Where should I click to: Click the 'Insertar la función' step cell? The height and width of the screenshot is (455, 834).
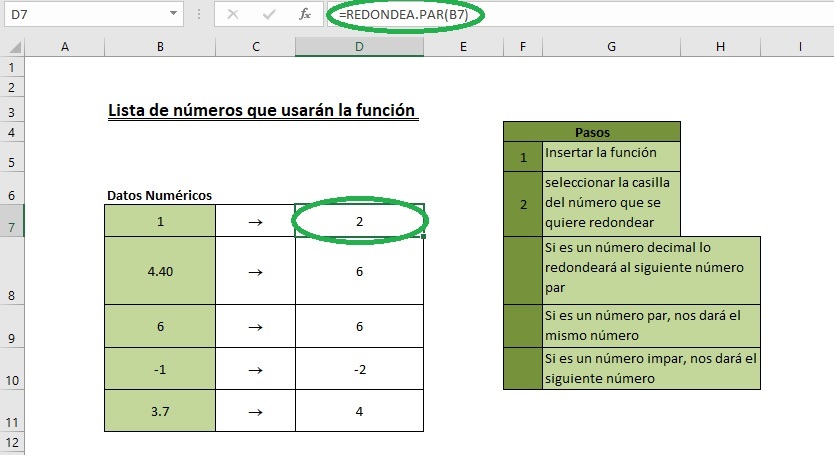pos(611,156)
